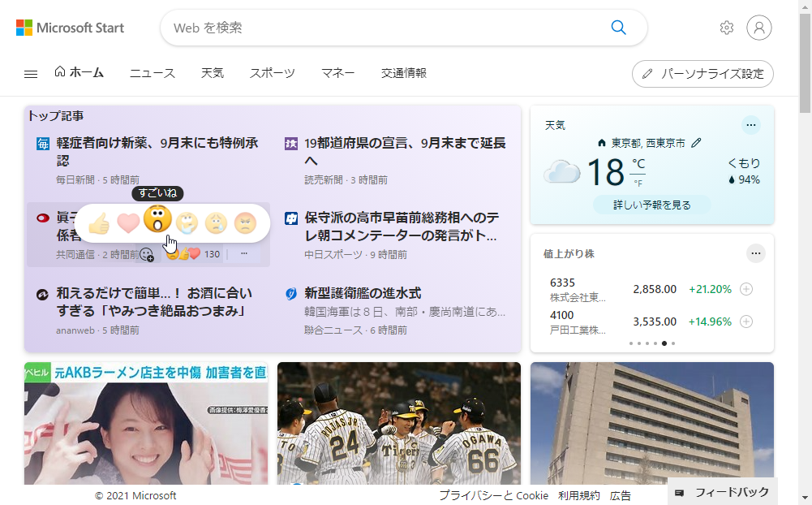812x505 pixels.
Task: Open the add-reaction smiley on the 共同通信 article
Action: point(145,255)
